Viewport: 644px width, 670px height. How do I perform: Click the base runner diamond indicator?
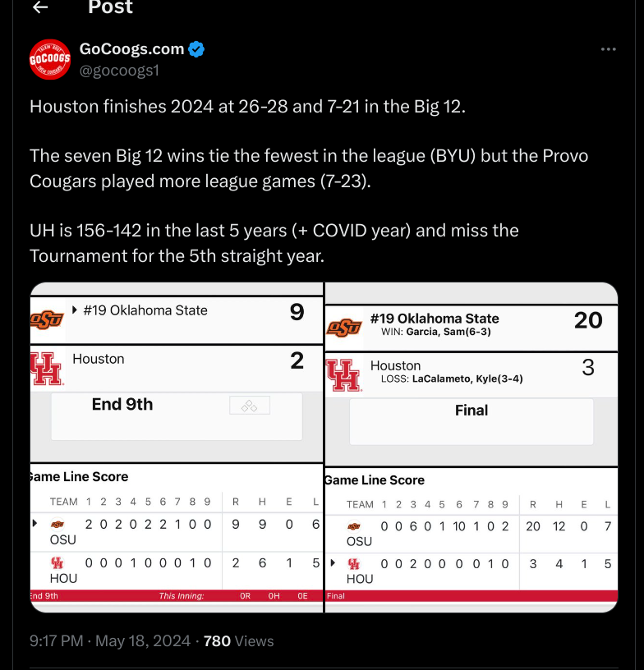[250, 405]
